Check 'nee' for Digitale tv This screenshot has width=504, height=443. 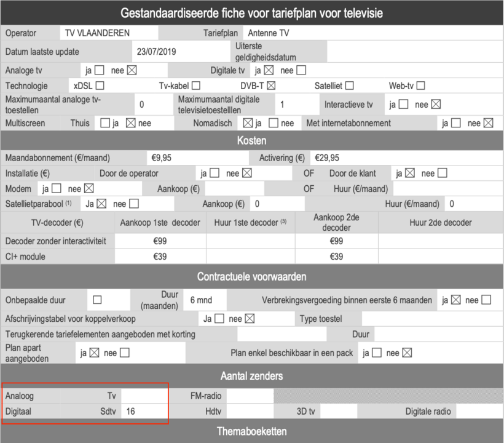[x=301, y=70]
